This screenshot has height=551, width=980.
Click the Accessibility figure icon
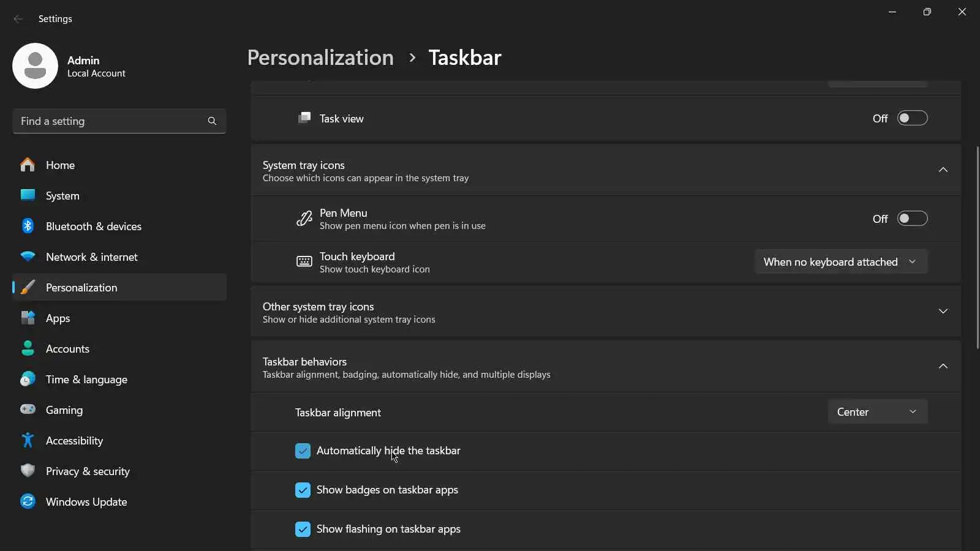point(28,440)
